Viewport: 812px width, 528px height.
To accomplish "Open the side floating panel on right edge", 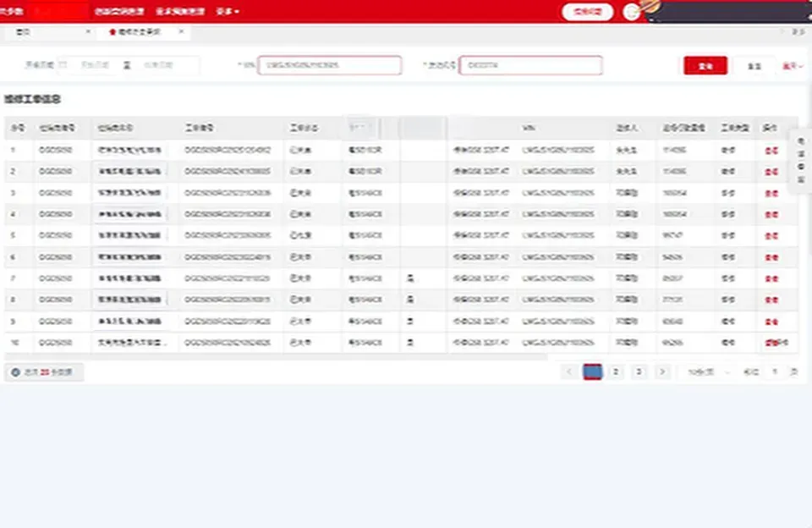I will click(x=801, y=161).
